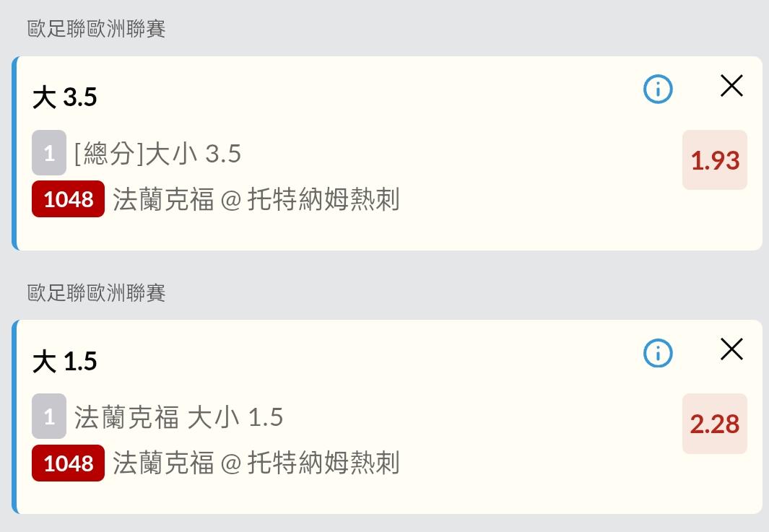Remove the 大 3.5 bet slip
The image size is (769, 532).
coord(731,86)
